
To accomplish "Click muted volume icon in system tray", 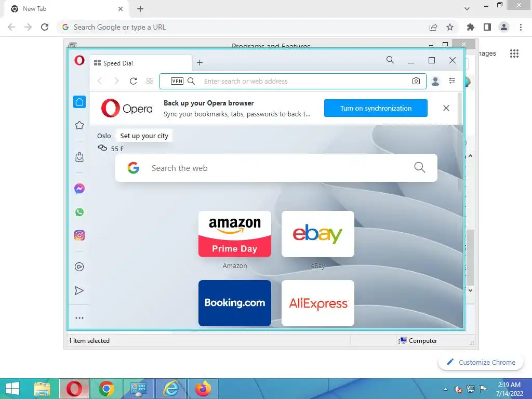I will click(458, 389).
